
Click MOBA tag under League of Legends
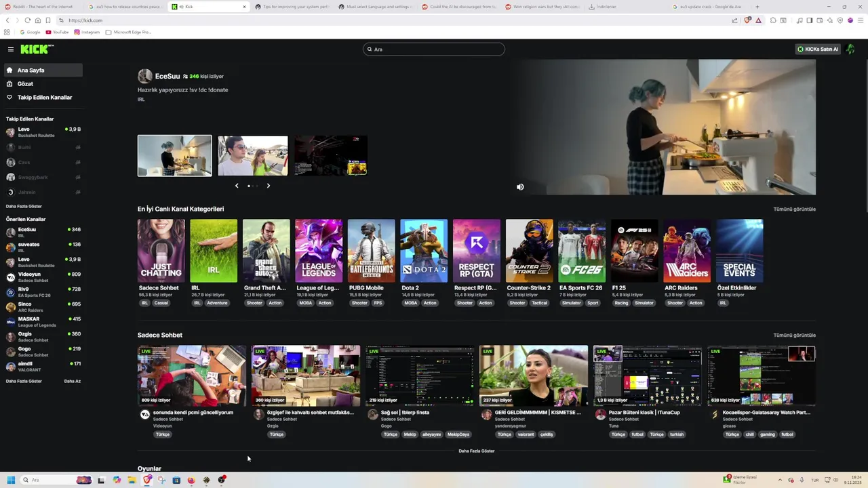306,303
